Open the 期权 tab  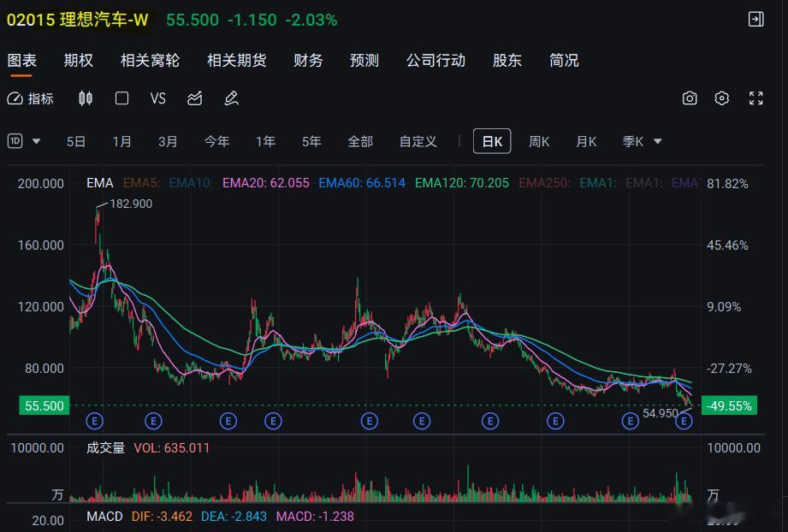(79, 60)
